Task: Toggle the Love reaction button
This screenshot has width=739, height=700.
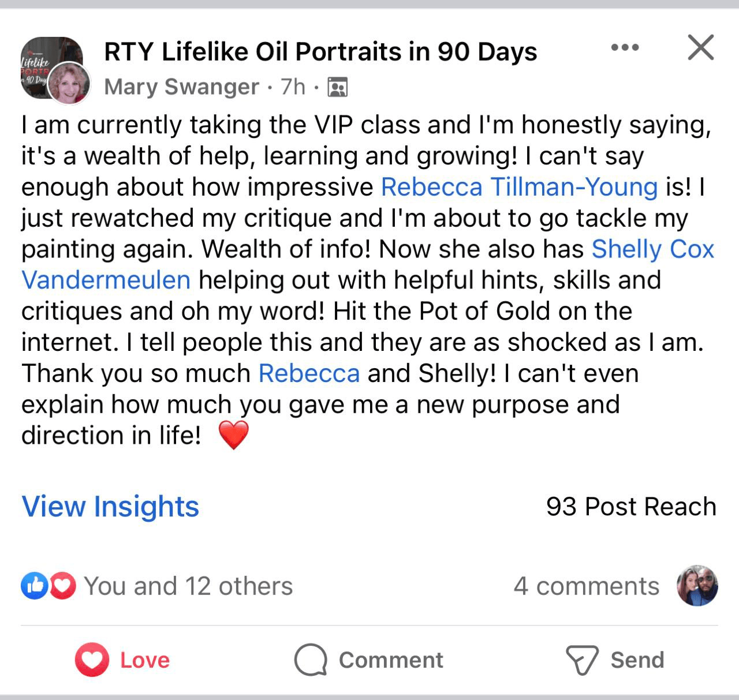Action: point(122,660)
